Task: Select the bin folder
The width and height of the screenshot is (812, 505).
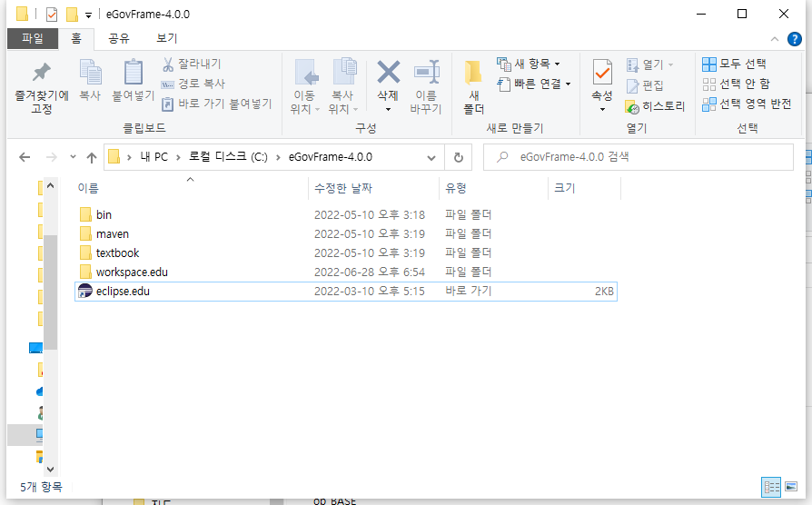Action: click(104, 215)
